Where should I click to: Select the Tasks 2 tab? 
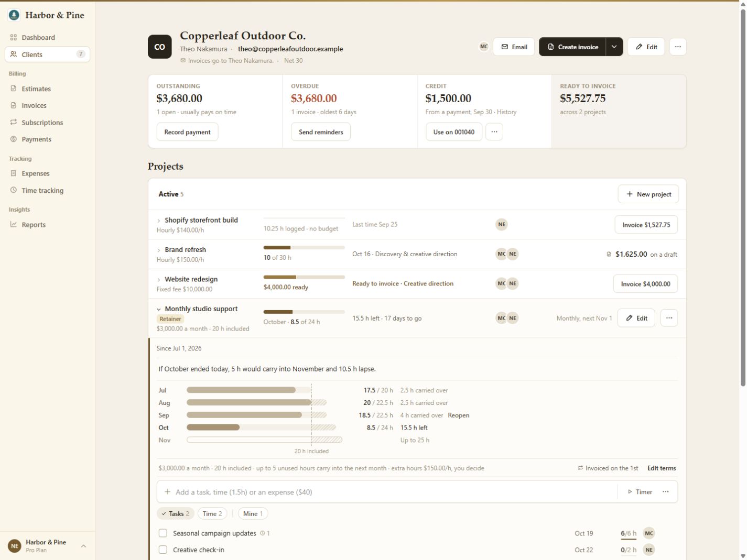click(x=176, y=514)
